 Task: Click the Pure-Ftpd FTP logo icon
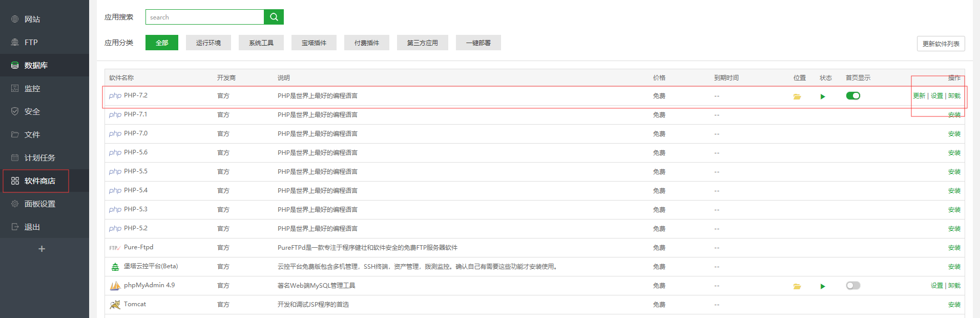(115, 248)
